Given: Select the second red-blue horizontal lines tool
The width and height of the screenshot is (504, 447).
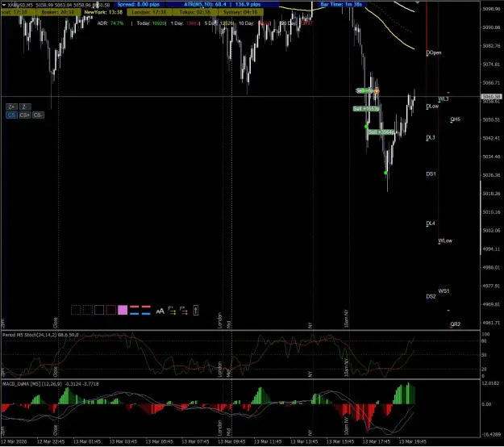Looking at the screenshot, I should 146,311.
